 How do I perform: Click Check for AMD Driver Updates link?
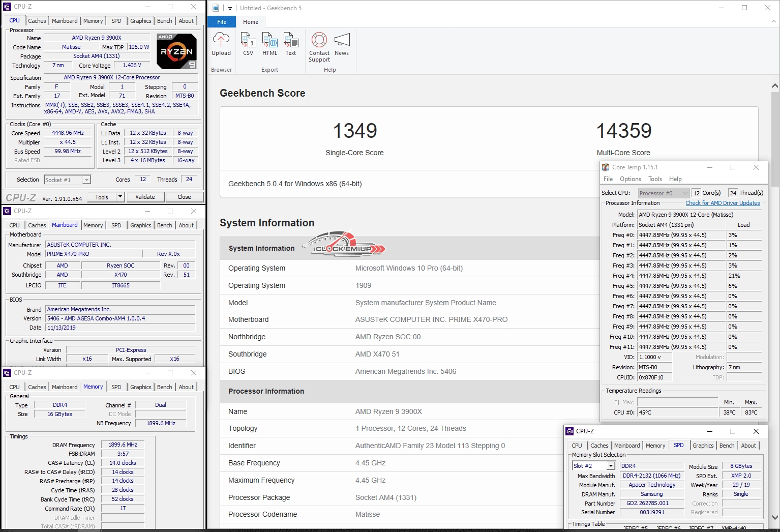pos(723,203)
